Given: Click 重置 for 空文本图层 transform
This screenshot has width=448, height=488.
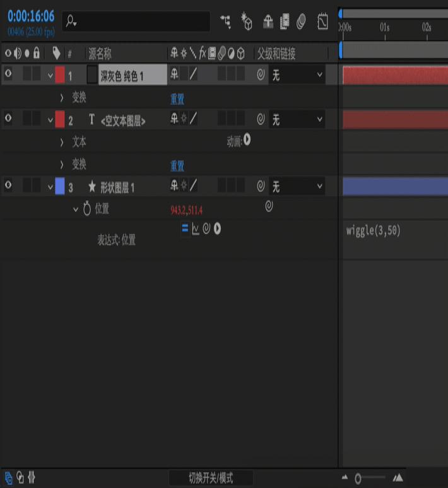Looking at the screenshot, I should pos(177,166).
